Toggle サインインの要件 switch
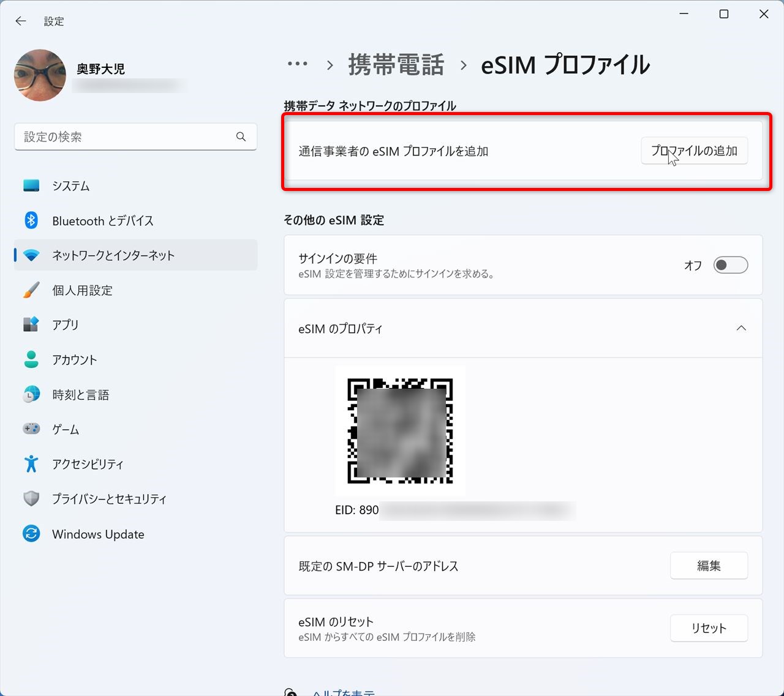Viewport: 784px width, 696px height. 731,265
